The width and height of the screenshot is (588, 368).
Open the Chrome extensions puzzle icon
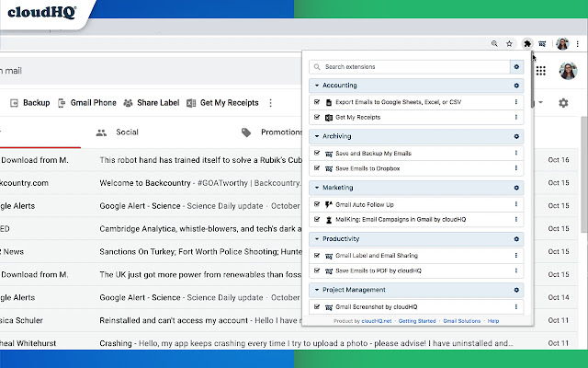[527, 44]
